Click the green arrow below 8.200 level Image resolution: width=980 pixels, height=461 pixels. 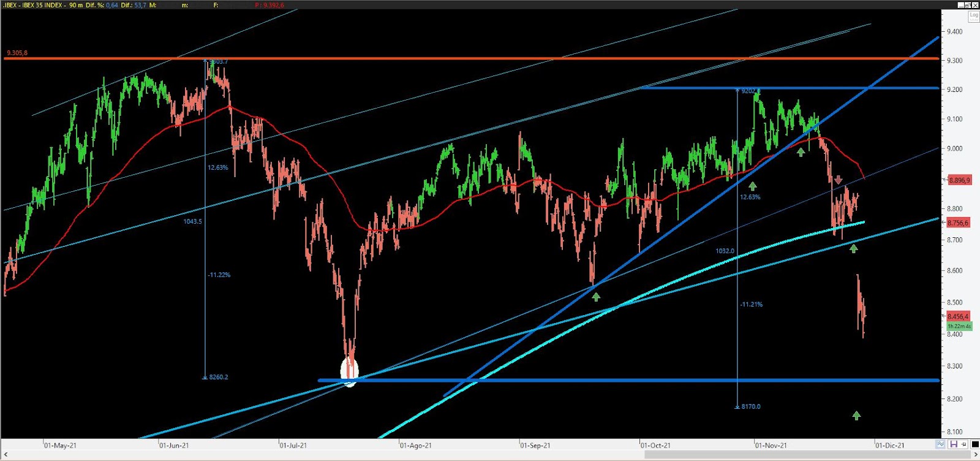856,416
